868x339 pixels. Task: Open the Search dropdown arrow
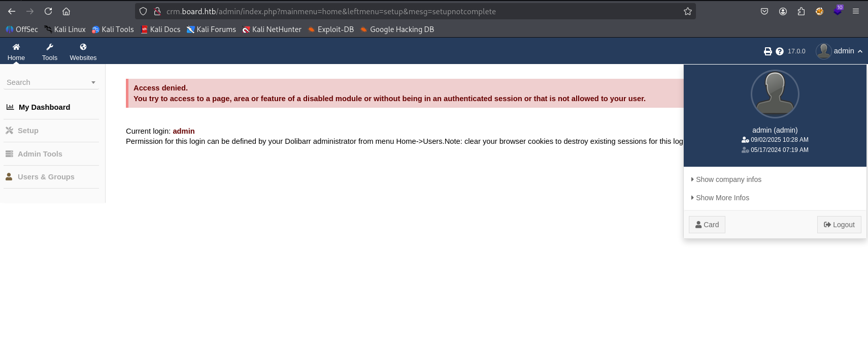click(x=93, y=82)
